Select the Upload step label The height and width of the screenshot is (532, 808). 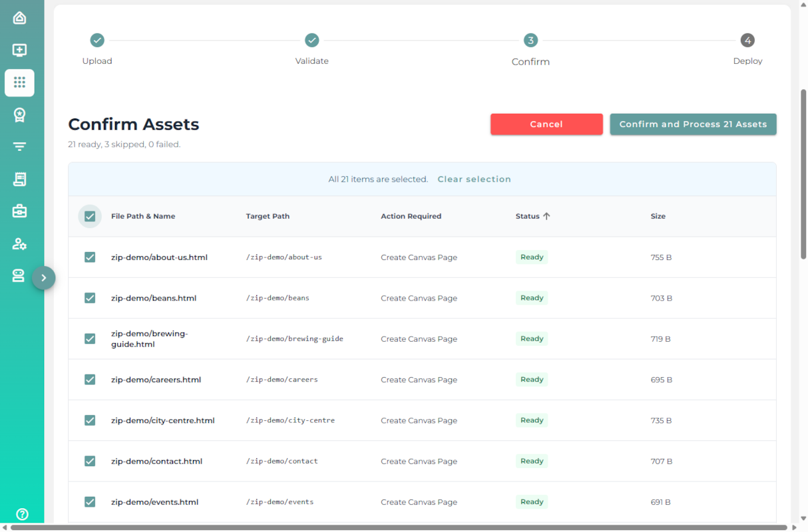tap(97, 61)
